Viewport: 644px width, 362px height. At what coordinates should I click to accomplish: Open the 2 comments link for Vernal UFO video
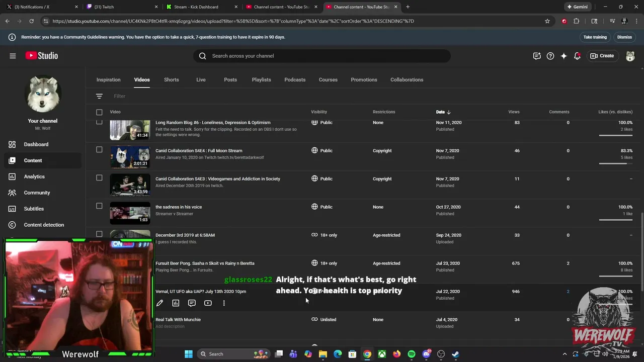[568, 291]
